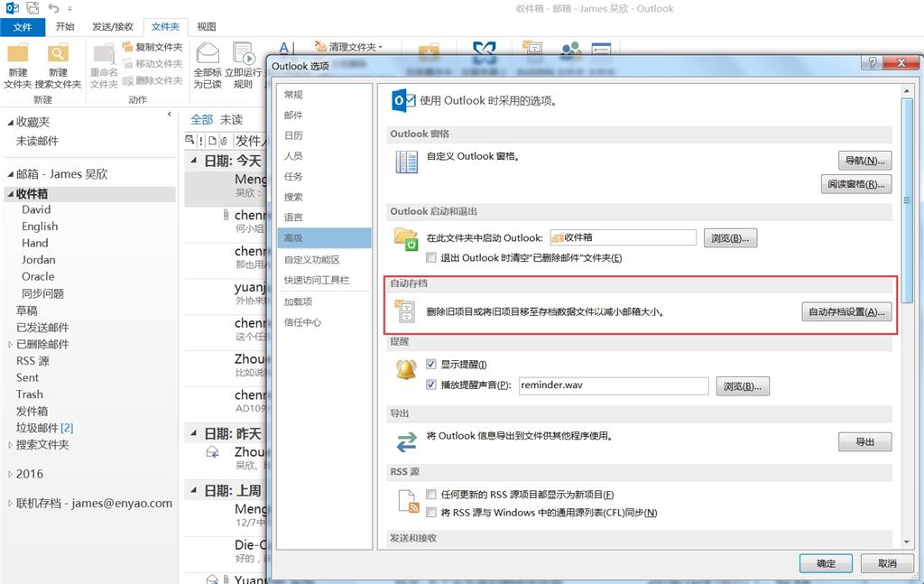
Task: Click the options dialog scroll down arrow
Action: tap(906, 542)
